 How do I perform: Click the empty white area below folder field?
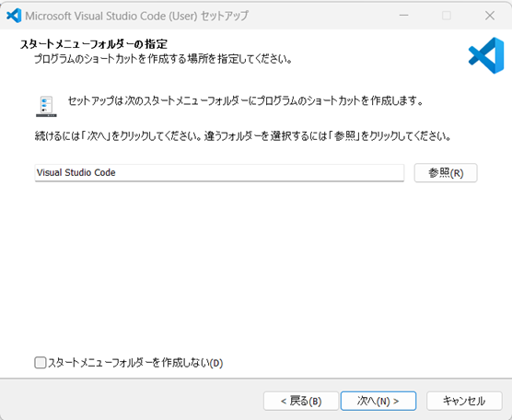256,268
